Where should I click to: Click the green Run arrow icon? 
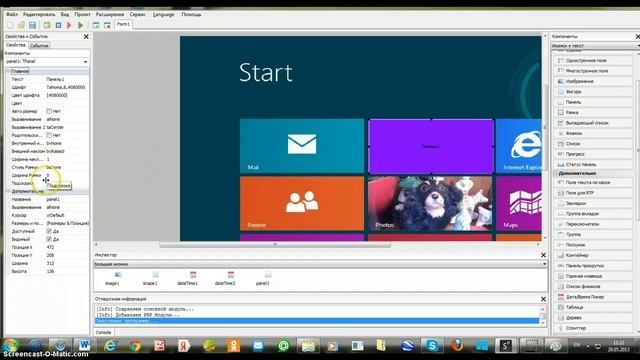[81, 25]
